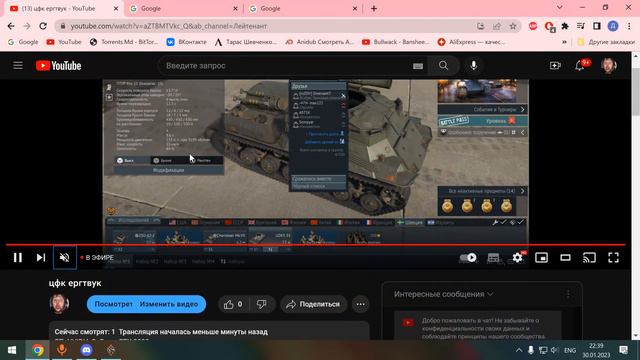Open the browser side panel
The height and width of the screenshot is (360, 640).
point(597,26)
